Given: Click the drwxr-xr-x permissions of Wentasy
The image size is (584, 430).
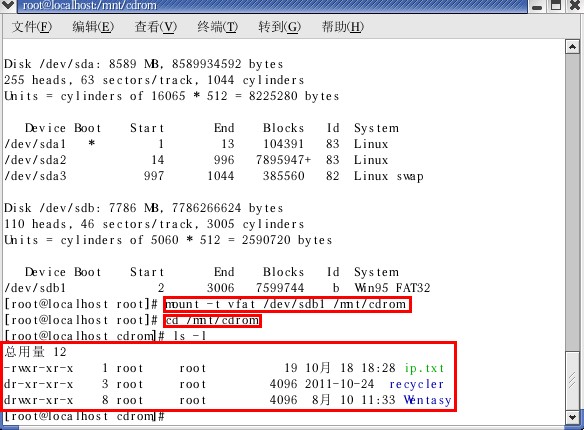Looking at the screenshot, I should [x=39, y=400].
